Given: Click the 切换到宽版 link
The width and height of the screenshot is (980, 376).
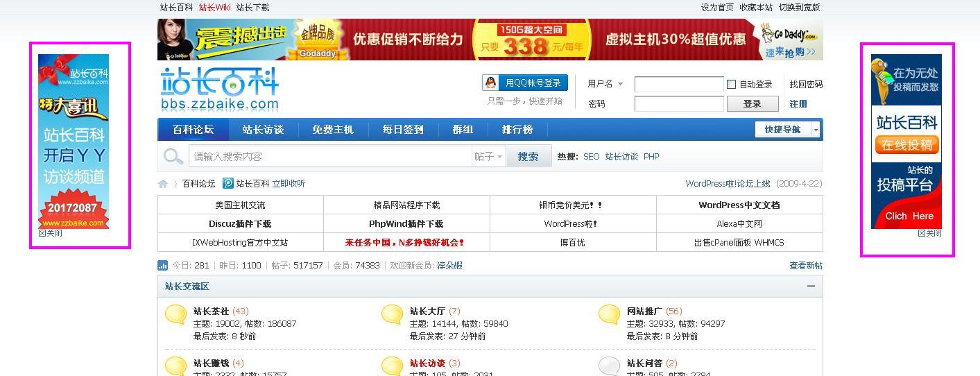Looking at the screenshot, I should (799, 8).
